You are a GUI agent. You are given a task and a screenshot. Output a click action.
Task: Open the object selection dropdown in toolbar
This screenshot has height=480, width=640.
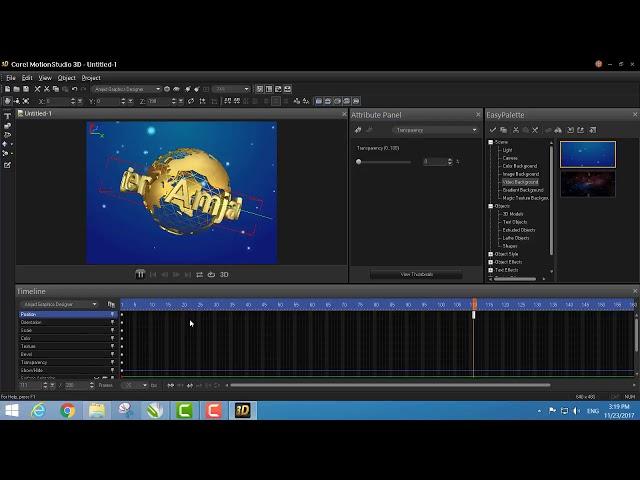pyautogui.click(x=158, y=89)
